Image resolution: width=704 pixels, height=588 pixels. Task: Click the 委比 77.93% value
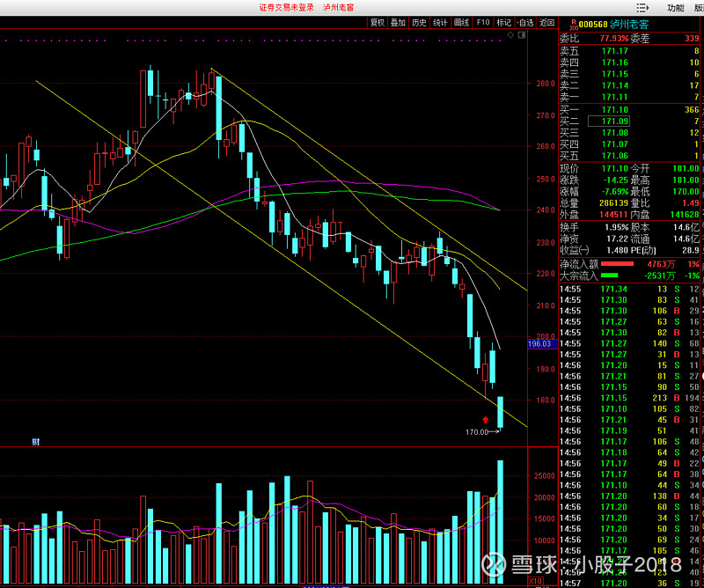(x=613, y=39)
